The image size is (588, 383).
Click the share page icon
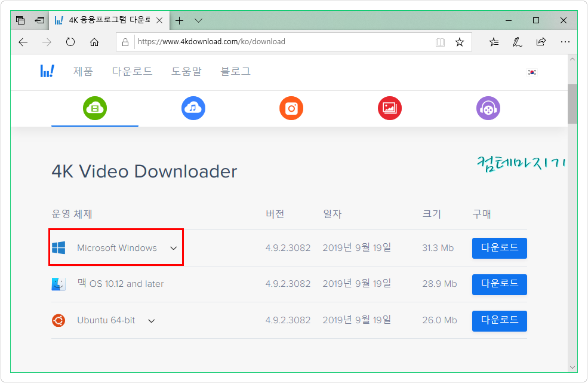tap(541, 42)
